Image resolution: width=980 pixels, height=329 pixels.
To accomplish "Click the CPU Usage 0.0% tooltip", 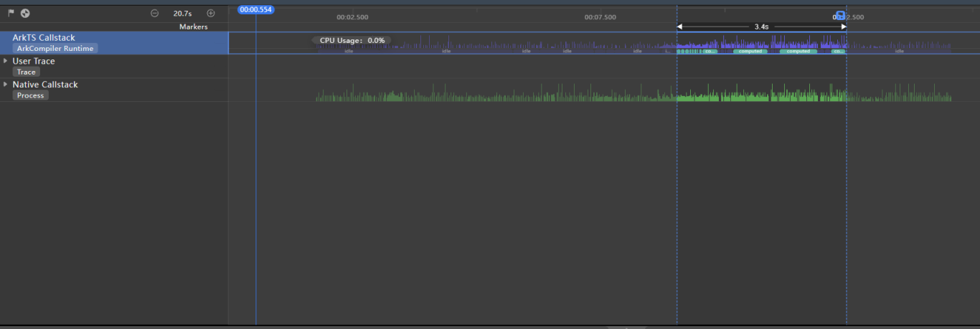I will 352,41.
